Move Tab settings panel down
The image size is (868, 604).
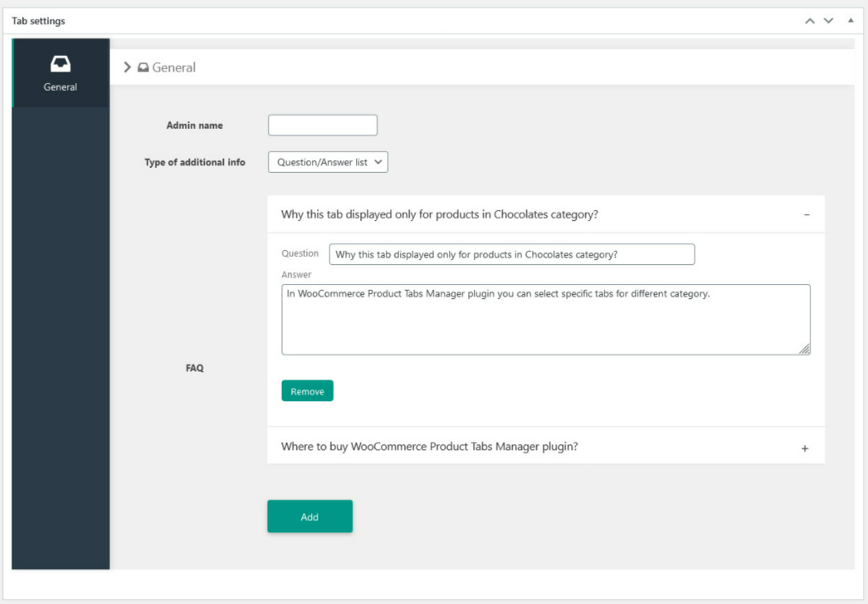[829, 21]
